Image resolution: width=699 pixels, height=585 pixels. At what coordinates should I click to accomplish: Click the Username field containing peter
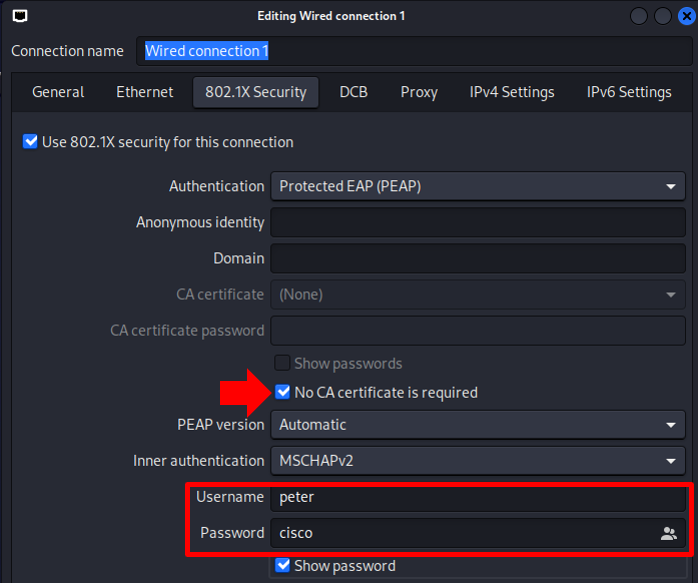(477, 497)
